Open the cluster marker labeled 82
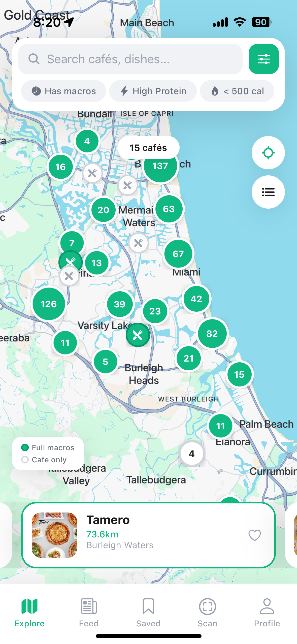 [212, 334]
